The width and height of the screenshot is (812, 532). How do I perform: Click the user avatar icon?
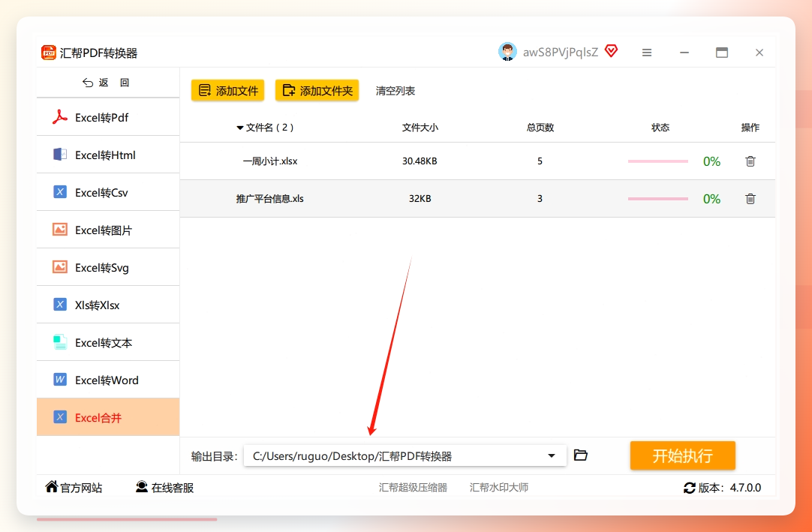coord(507,52)
